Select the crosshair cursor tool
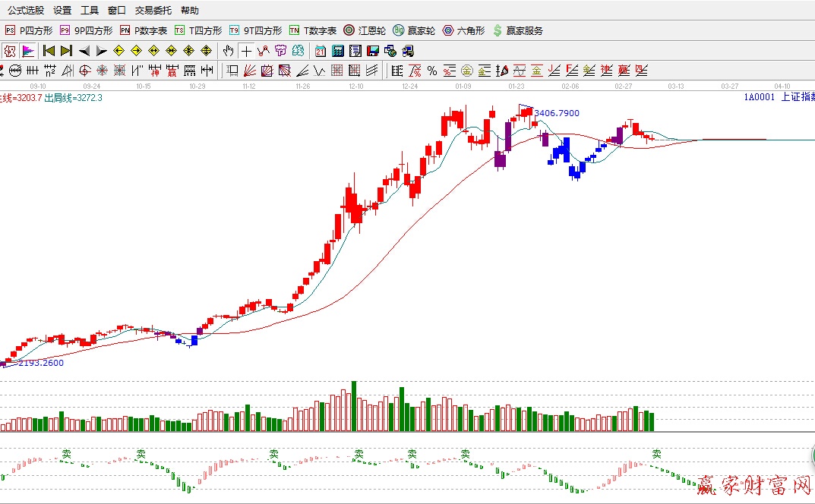Image resolution: width=815 pixels, height=504 pixels. point(246,51)
